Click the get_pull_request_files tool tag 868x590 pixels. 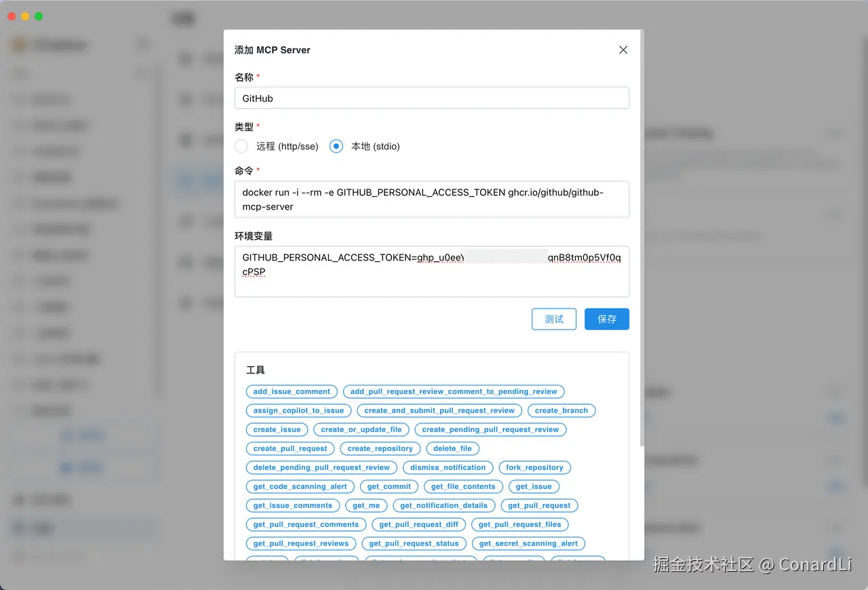pyautogui.click(x=520, y=524)
